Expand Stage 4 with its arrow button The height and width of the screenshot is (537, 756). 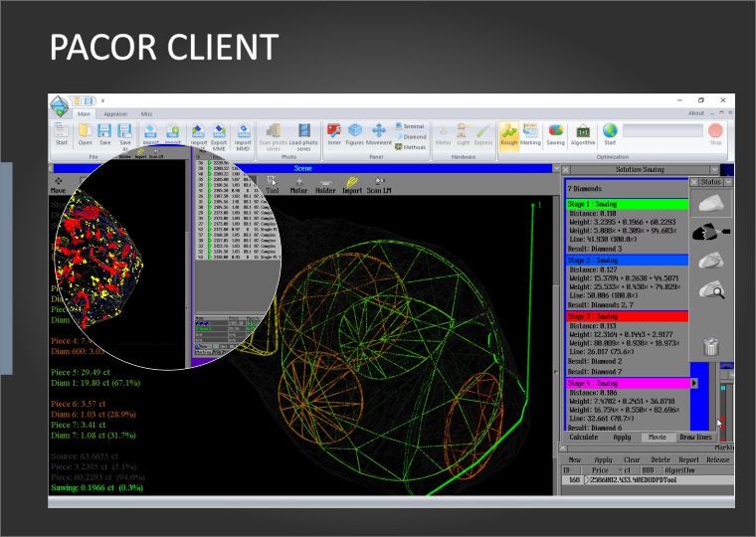point(693,383)
